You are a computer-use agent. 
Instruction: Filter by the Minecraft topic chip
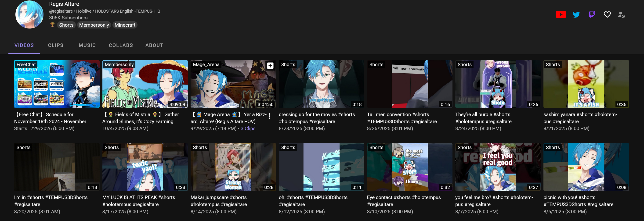[x=125, y=25]
